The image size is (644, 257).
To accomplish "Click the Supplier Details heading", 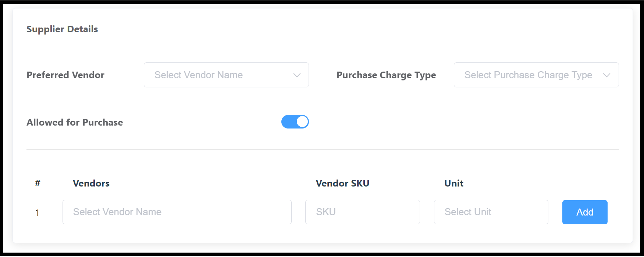I will coord(62,29).
